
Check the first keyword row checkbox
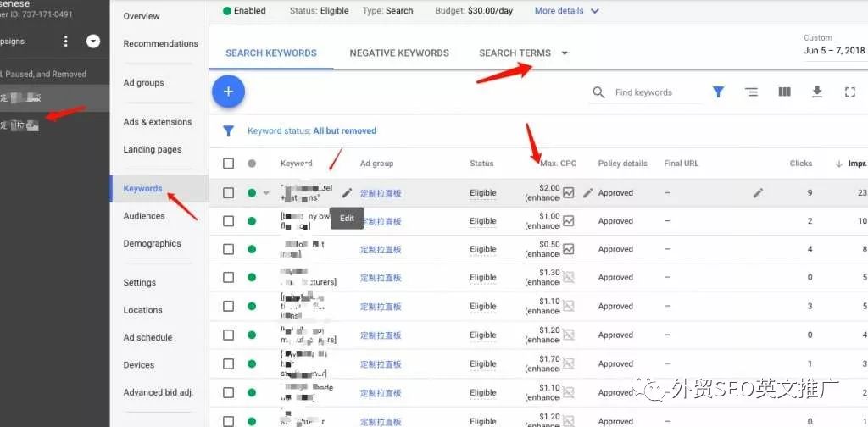[x=228, y=193]
